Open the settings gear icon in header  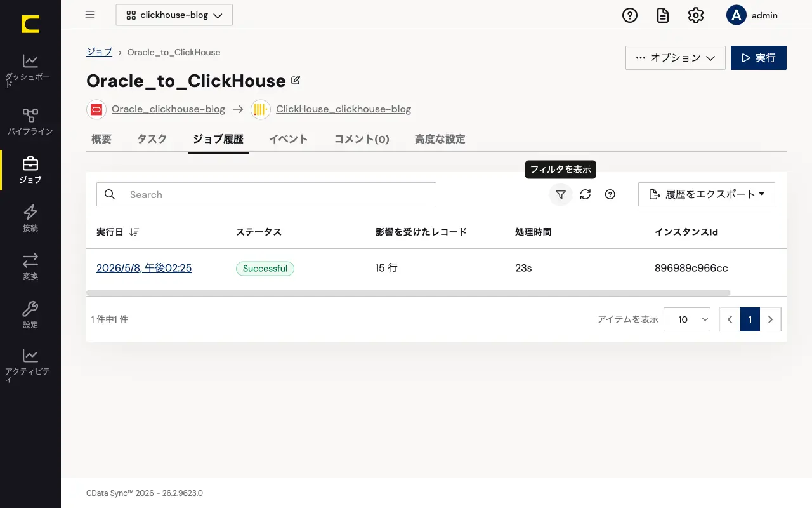click(696, 15)
